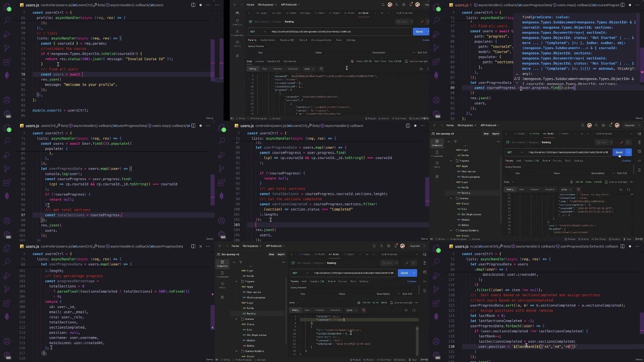Open Accounts in VS Code editor on line 78
Screen dimensions: 644x362
tap(7, 100)
